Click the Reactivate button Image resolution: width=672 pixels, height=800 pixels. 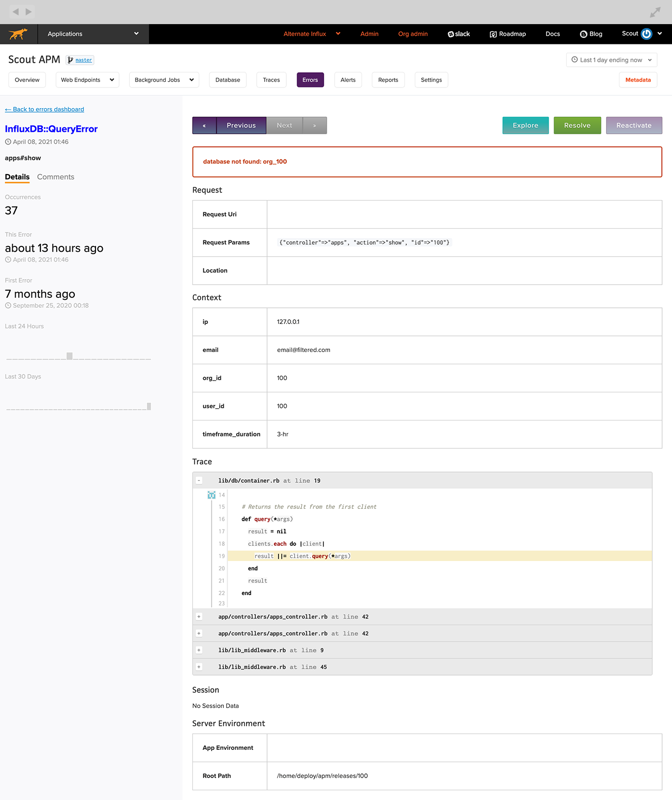(634, 125)
